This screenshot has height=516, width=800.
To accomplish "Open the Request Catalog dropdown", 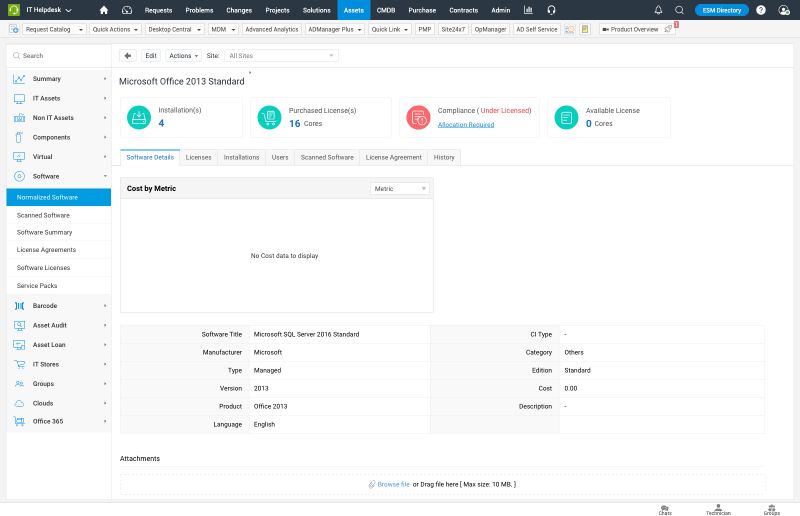I will [x=54, y=29].
